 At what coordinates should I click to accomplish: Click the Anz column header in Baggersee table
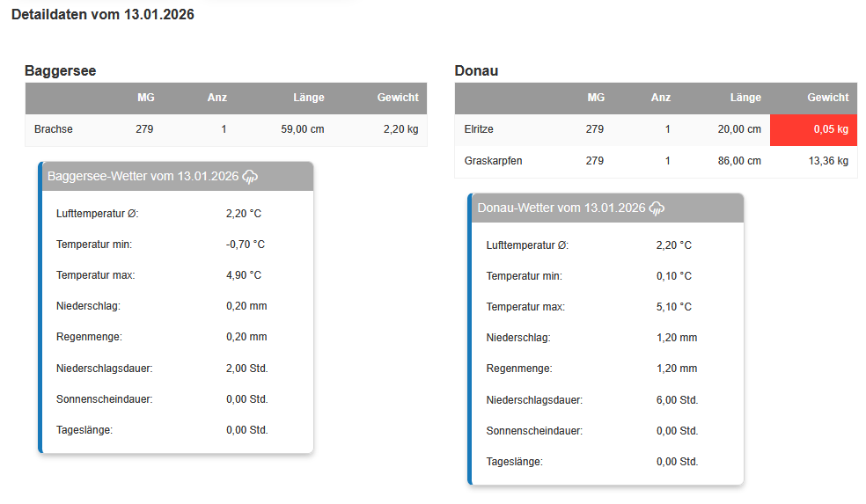[x=217, y=98]
